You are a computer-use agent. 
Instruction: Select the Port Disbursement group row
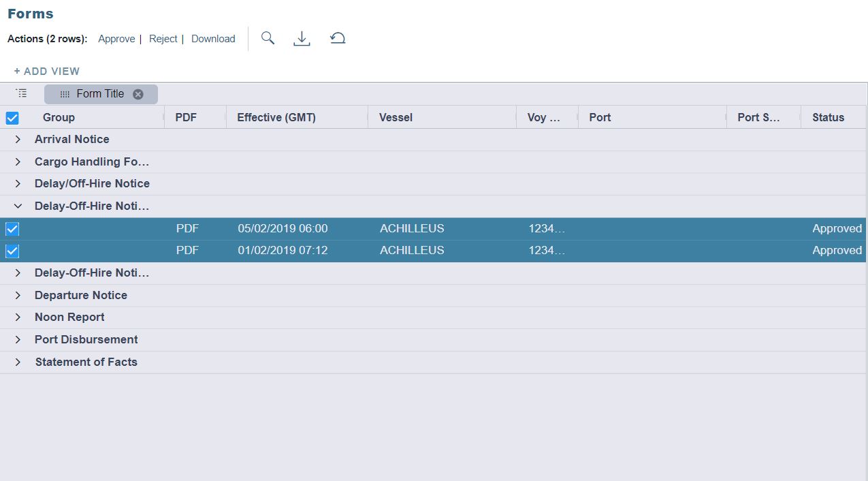click(86, 339)
